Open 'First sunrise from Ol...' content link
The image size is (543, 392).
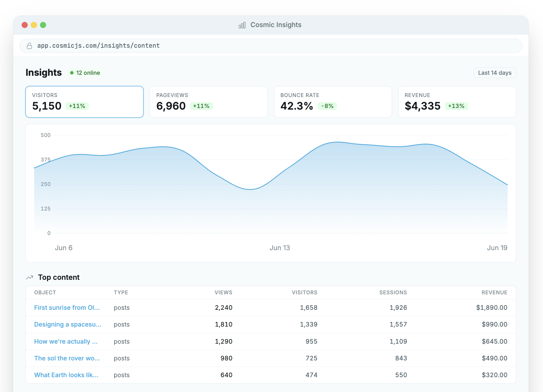click(67, 308)
